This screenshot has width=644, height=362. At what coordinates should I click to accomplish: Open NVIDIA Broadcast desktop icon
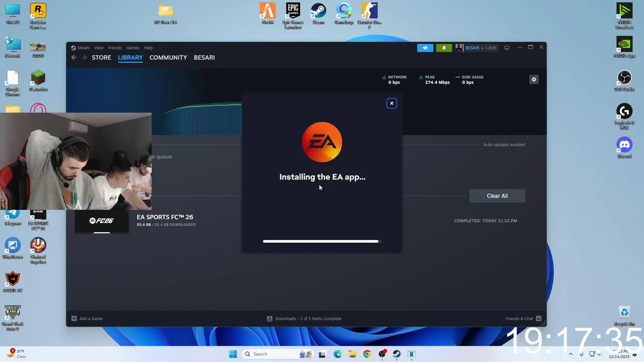pos(624,16)
